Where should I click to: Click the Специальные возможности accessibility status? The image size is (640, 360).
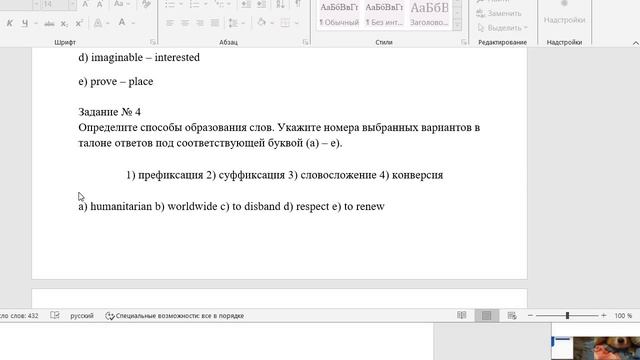175,316
